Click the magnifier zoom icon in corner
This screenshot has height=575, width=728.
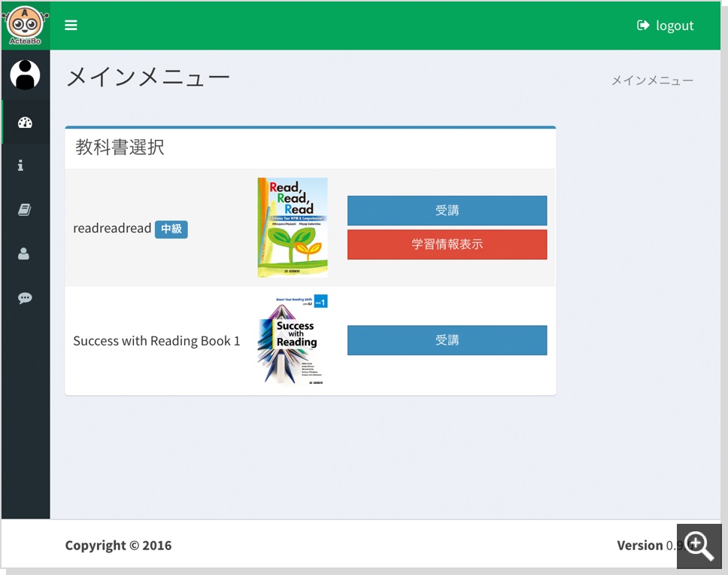[699, 546]
